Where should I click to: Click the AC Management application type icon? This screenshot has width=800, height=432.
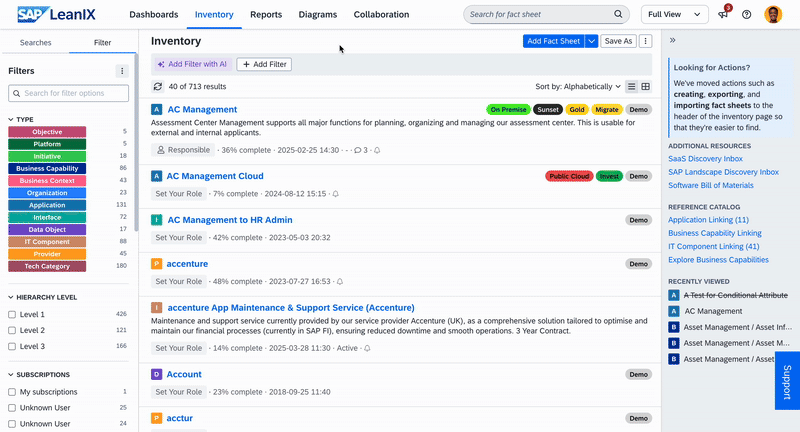tap(157, 109)
